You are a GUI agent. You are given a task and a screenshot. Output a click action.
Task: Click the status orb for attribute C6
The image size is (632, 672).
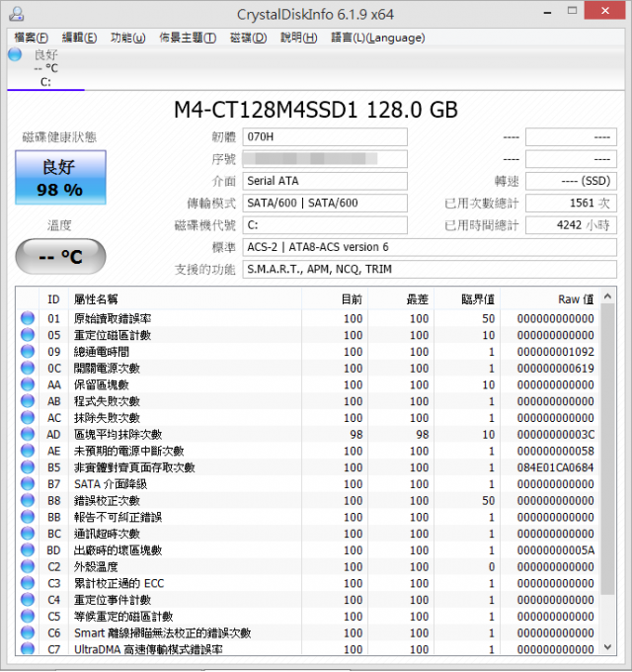28,632
